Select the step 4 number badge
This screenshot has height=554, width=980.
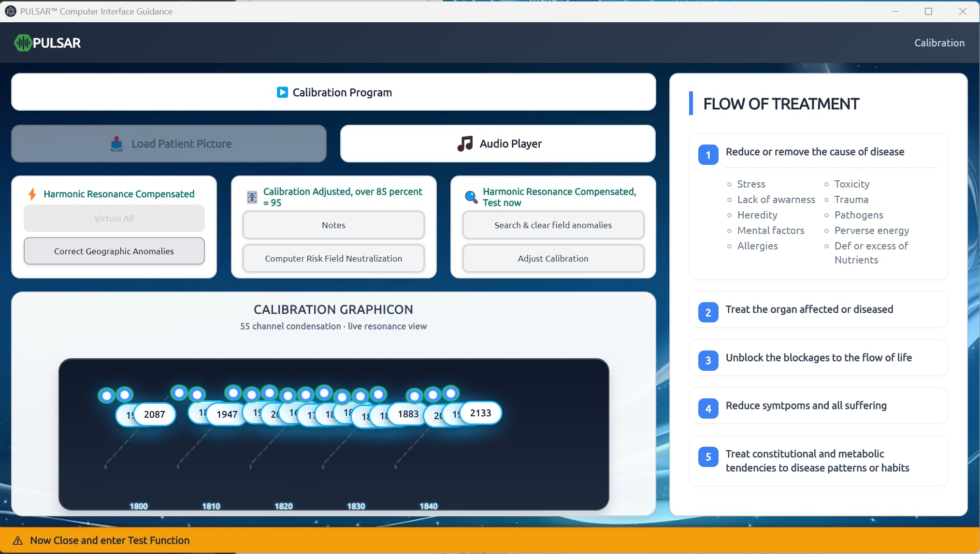pyautogui.click(x=708, y=408)
